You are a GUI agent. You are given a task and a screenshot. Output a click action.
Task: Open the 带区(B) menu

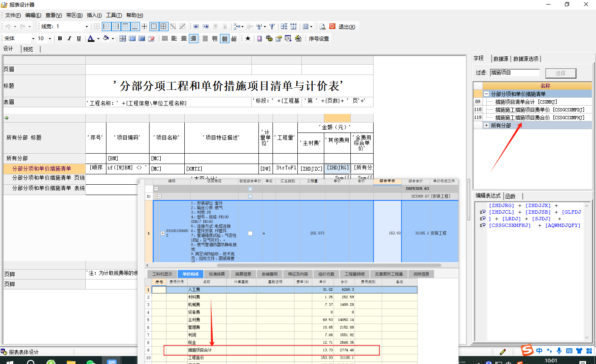tap(75, 15)
